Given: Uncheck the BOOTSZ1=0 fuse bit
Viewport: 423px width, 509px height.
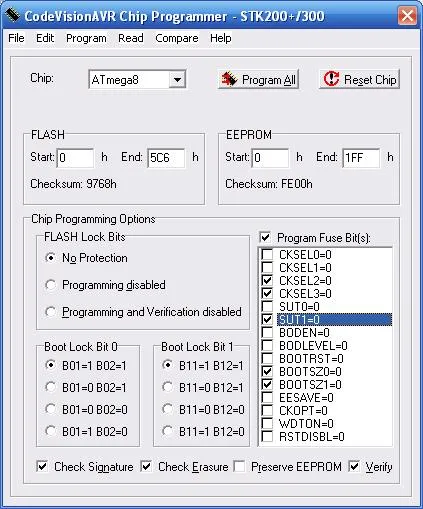Looking at the screenshot, I should tap(267, 384).
